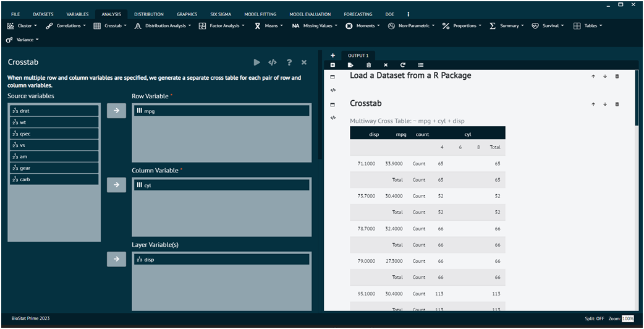
Task: Run the Crosstab analysis with play icon
Action: 256,62
